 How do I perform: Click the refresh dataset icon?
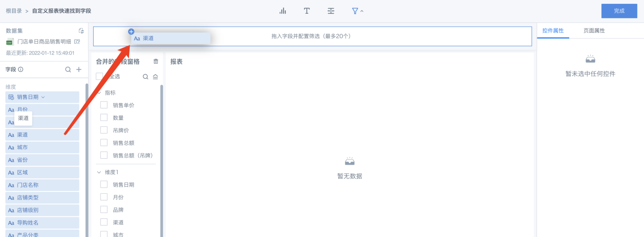point(81,31)
